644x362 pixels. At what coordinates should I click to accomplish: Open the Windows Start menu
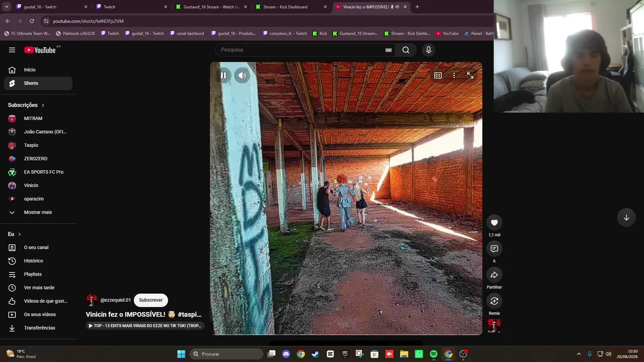tap(181, 354)
